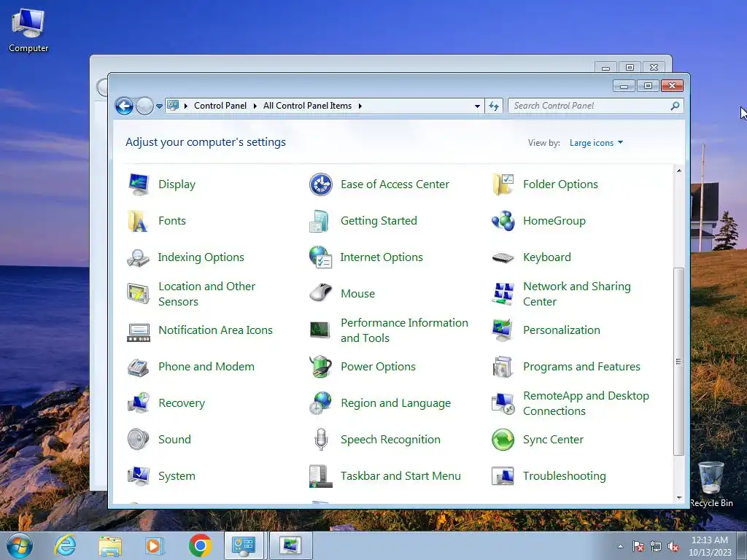Click the scrollbar down arrow
The width and height of the screenshot is (747, 560).
tap(679, 498)
